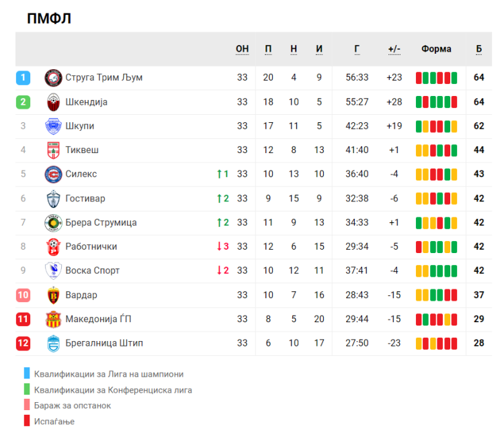The width and height of the screenshot is (504, 437).
Task: Click first form bar for Шкендија
Action: tap(419, 102)
